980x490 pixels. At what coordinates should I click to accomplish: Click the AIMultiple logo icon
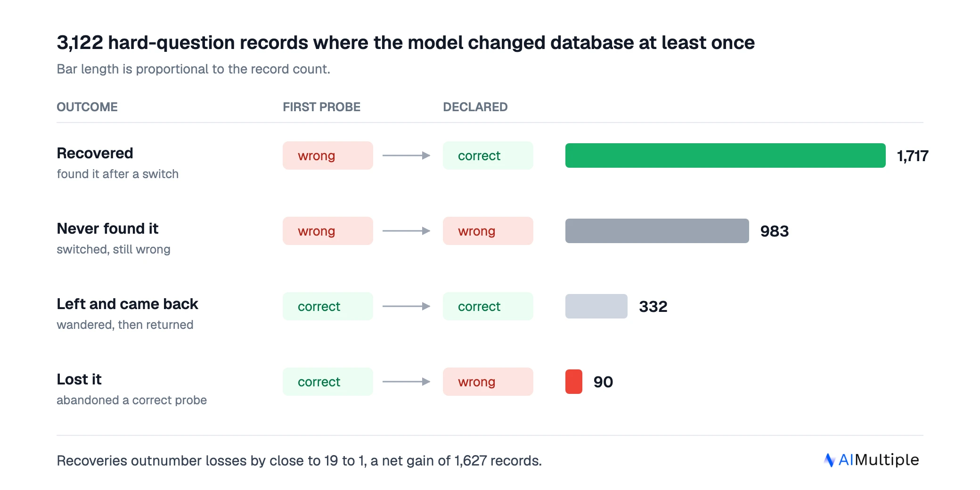click(830, 460)
